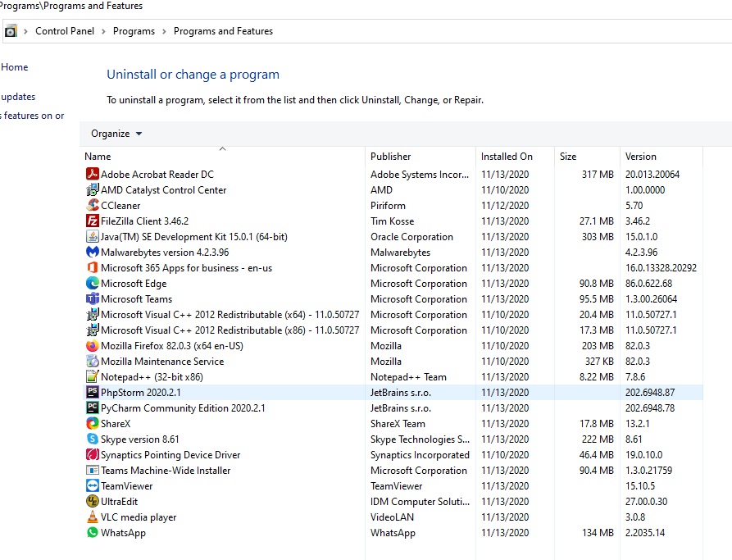Open the features on or off link

pos(32,116)
